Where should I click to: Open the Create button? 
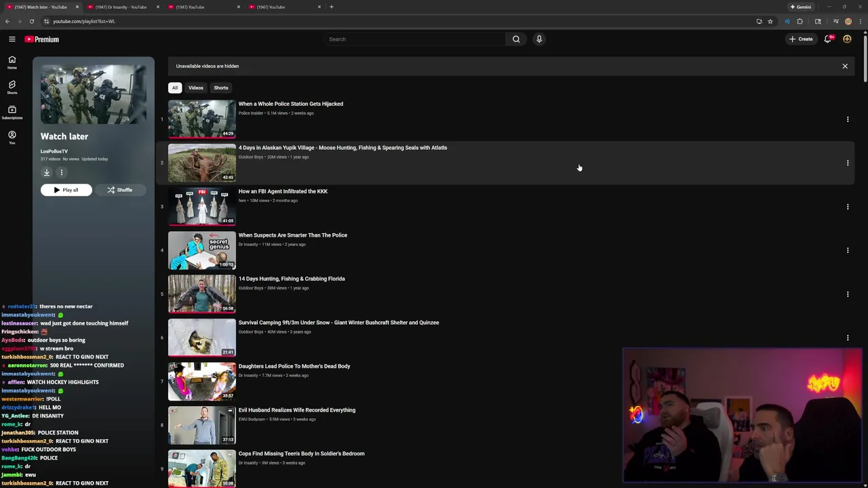(801, 39)
